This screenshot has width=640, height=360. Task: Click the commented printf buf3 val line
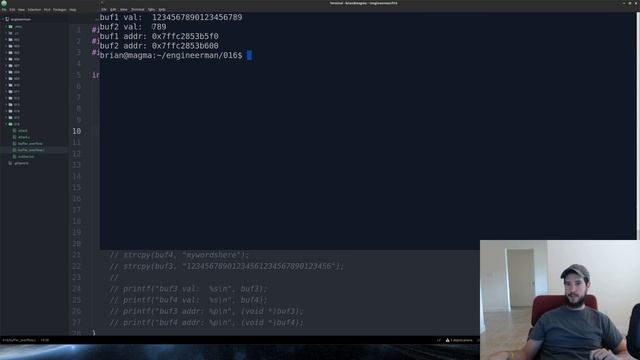coord(188,289)
